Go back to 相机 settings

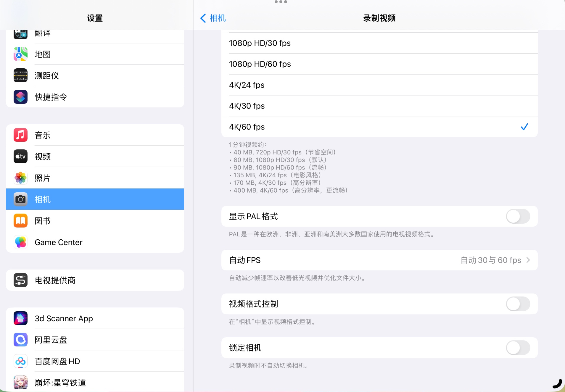click(x=213, y=18)
